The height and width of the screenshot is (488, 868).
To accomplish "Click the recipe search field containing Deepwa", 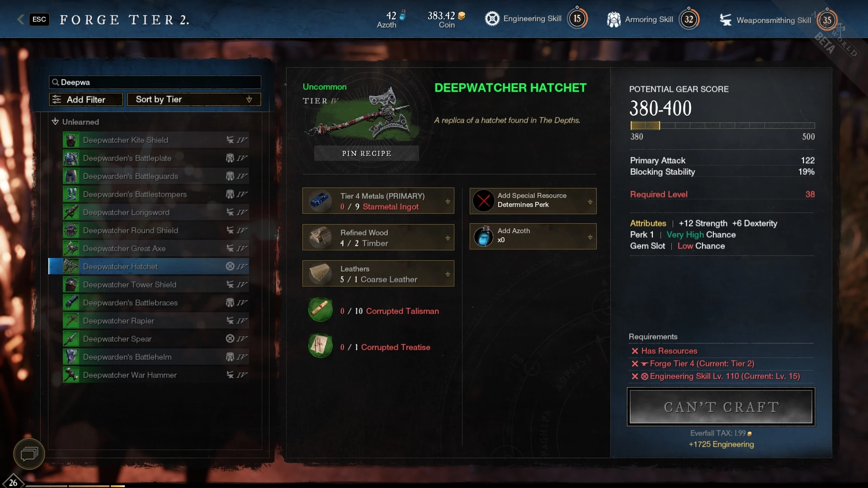I will pos(155,82).
